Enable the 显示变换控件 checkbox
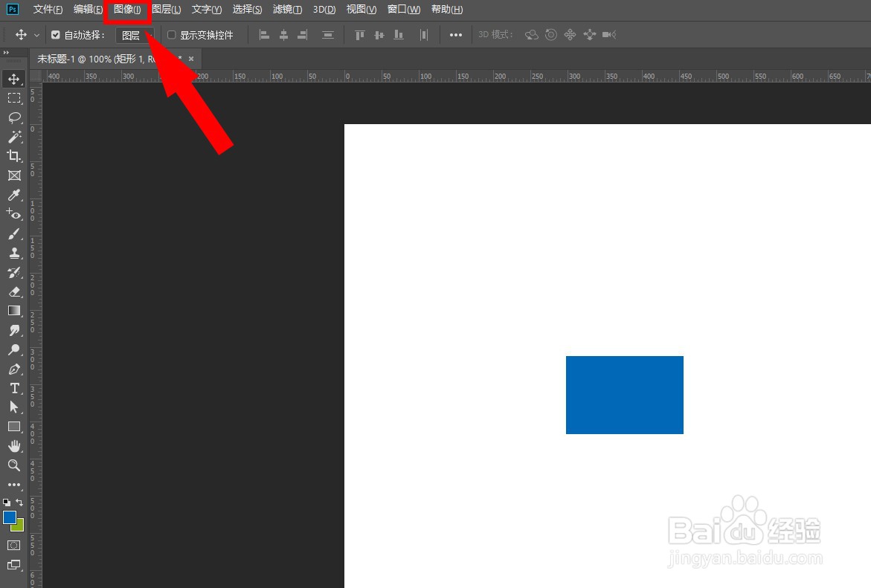Screen dimensions: 871x588 [172, 35]
